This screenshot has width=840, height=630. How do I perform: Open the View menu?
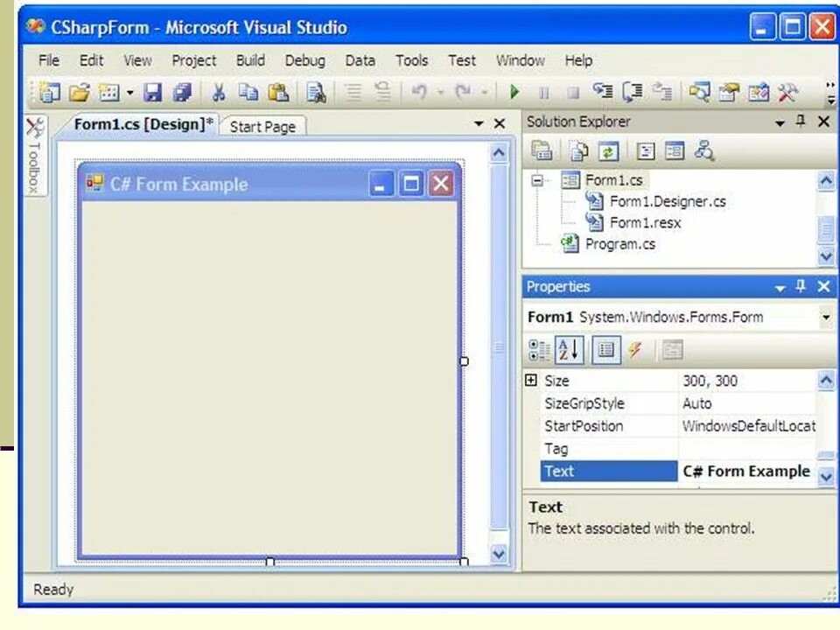137,60
